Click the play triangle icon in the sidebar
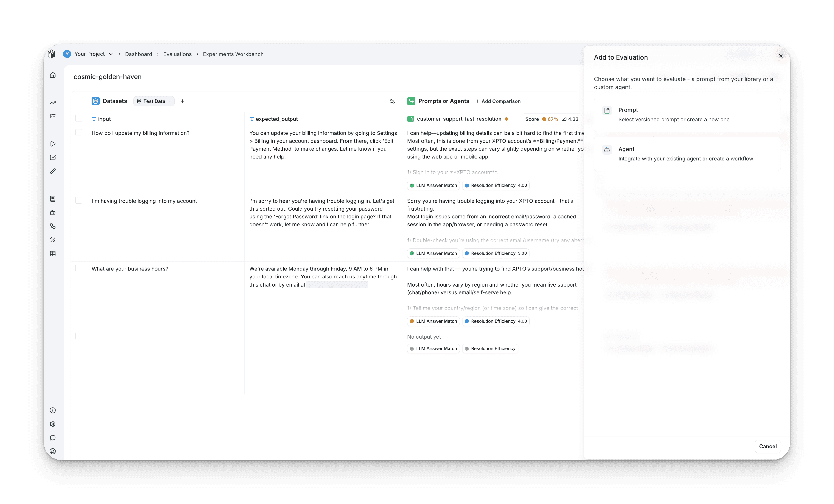This screenshot has width=834, height=504. 53,144
